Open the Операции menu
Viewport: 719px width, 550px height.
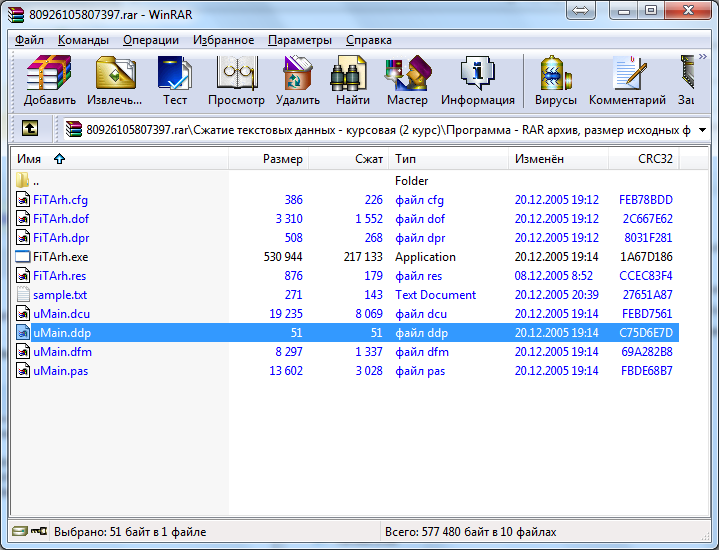coord(151,40)
